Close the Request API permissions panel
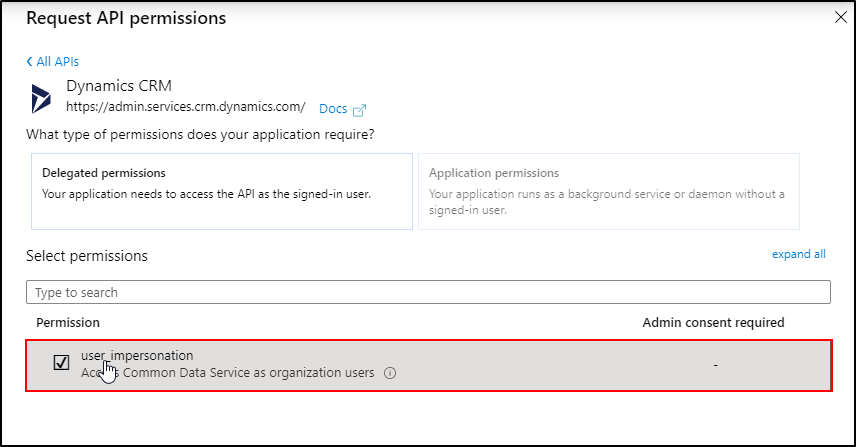 [x=838, y=17]
